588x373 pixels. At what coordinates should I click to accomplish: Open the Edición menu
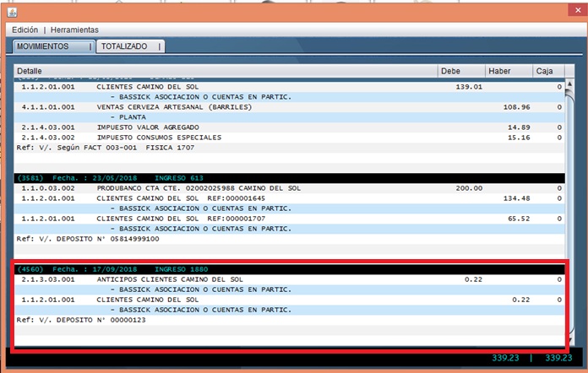[24, 30]
